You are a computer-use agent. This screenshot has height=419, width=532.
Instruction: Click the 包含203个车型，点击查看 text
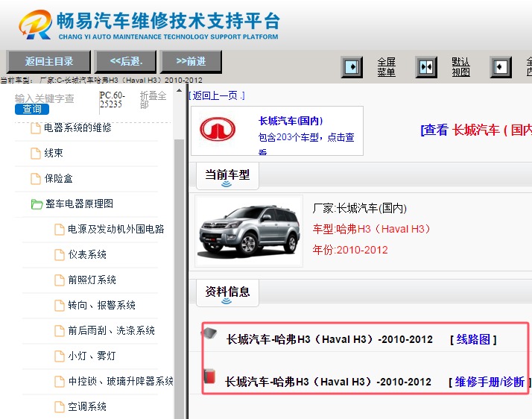[x=306, y=144]
